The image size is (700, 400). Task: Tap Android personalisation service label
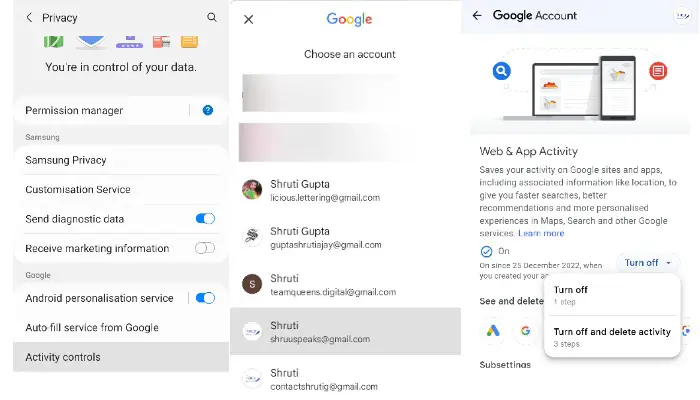[99, 298]
